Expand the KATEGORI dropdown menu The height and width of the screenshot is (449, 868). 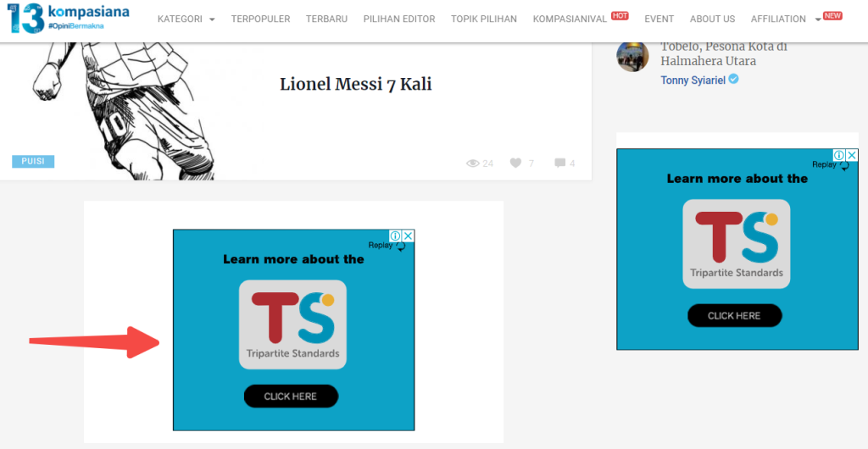pos(186,19)
